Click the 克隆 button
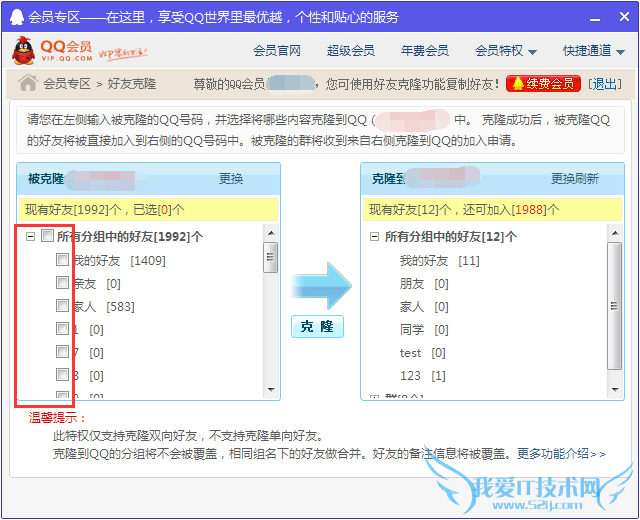 pos(318,327)
